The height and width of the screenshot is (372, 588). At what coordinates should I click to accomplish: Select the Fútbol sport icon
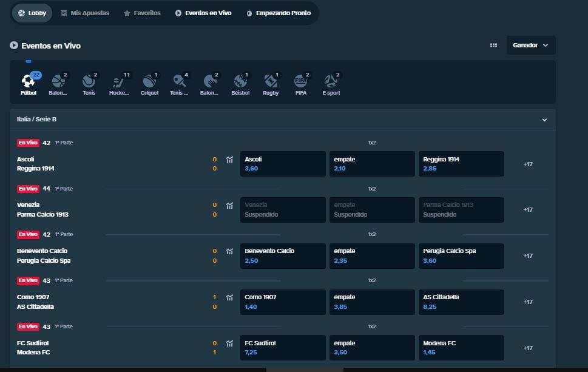point(29,82)
